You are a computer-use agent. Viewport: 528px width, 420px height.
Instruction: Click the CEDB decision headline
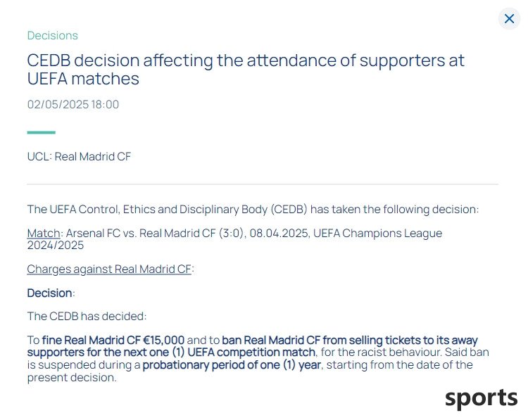(246, 70)
